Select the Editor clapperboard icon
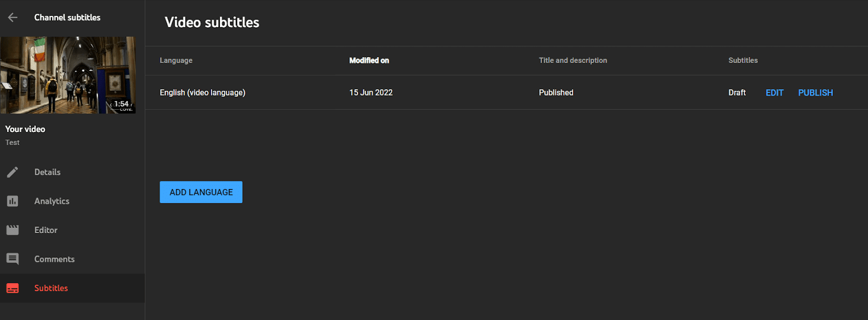Screen dimensions: 868x320 tap(12, 230)
